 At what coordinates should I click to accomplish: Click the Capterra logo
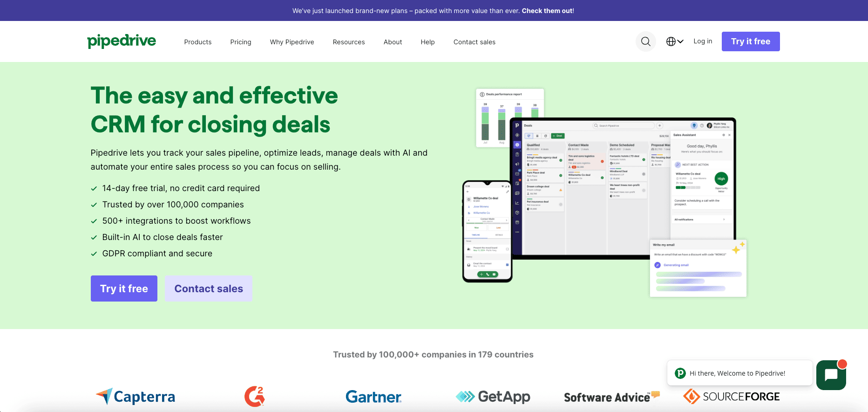click(136, 397)
